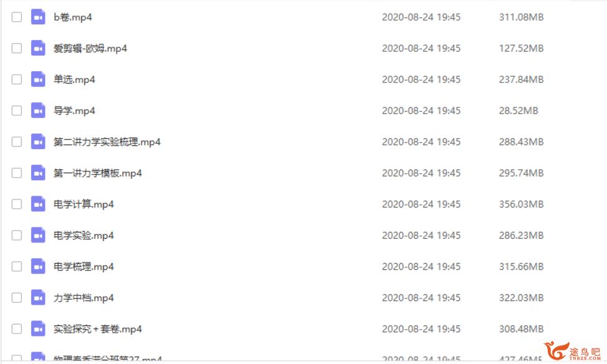Viewport: 607px width, 364px height.
Task: Click the video file icon next to 单选.mp4
Action: (38, 79)
